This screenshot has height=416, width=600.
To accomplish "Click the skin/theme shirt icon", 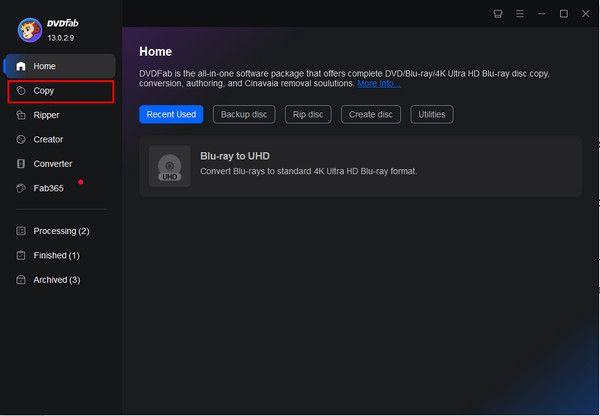I will (x=498, y=14).
